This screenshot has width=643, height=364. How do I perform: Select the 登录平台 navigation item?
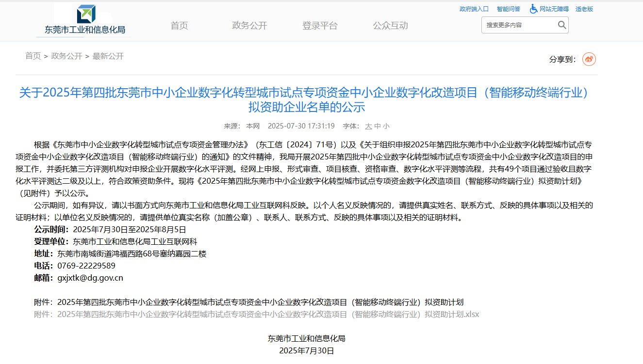click(x=320, y=26)
